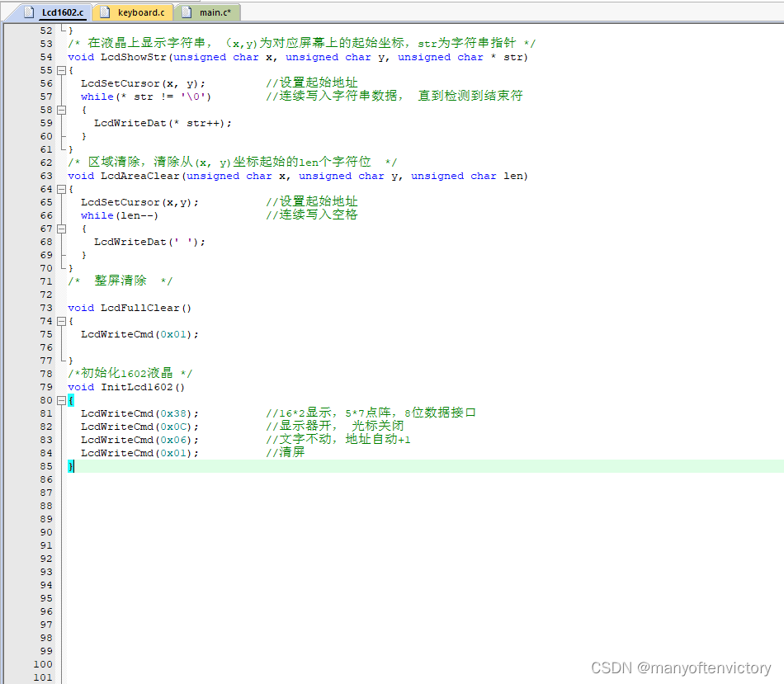
Task: Click the LcdAreaClear function name on line 63
Action: click(140, 176)
